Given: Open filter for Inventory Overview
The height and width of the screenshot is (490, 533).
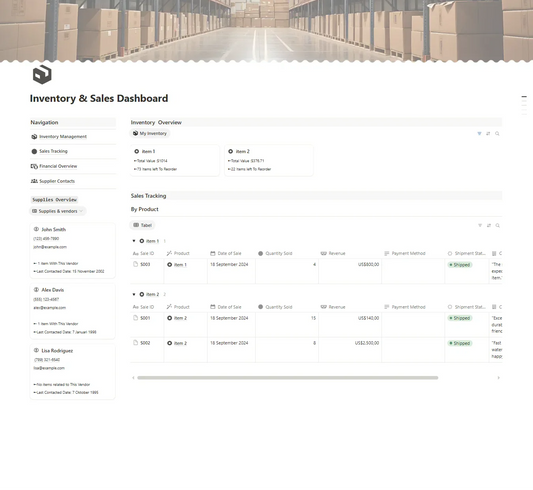Looking at the screenshot, I should pos(479,134).
